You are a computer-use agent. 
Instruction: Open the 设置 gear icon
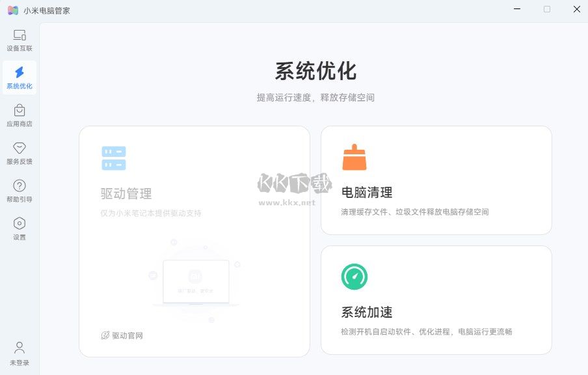19,225
